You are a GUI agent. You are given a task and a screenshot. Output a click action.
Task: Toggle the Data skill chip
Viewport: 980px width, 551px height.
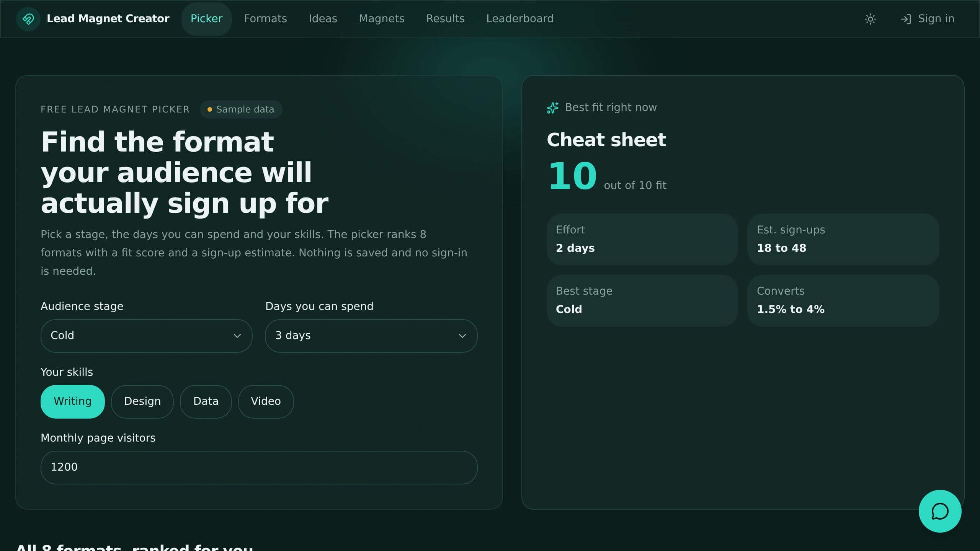[x=206, y=401]
